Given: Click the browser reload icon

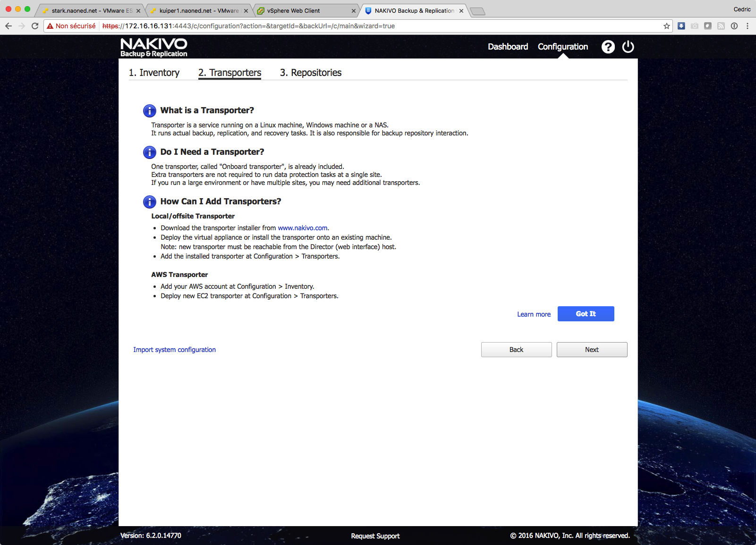Looking at the screenshot, I should pos(35,26).
